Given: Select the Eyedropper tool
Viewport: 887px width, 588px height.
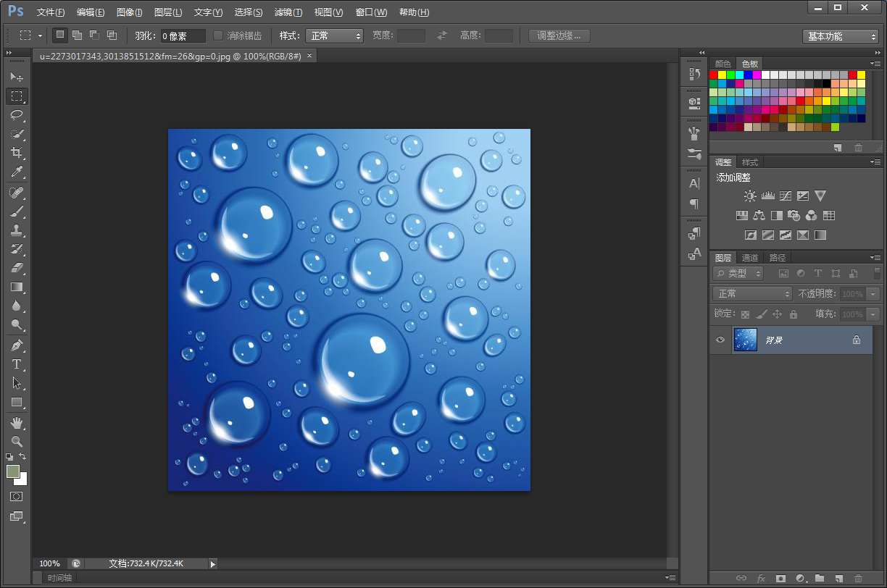Looking at the screenshot, I should [17, 172].
